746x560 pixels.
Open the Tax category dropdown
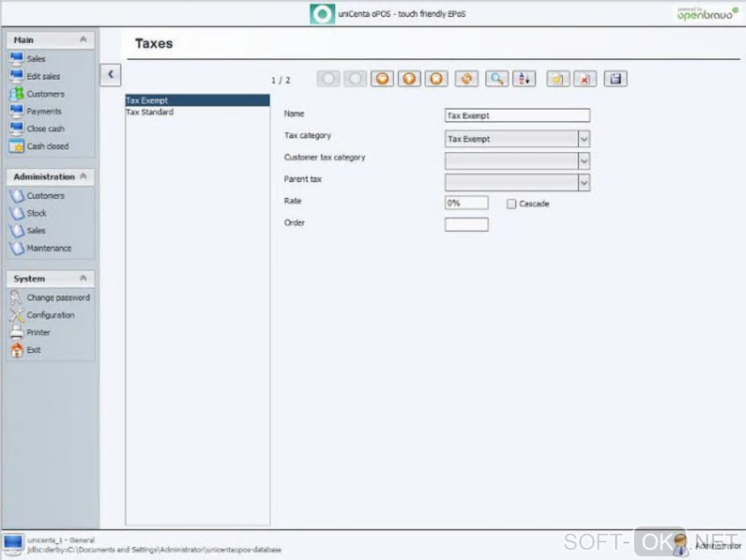coord(584,139)
